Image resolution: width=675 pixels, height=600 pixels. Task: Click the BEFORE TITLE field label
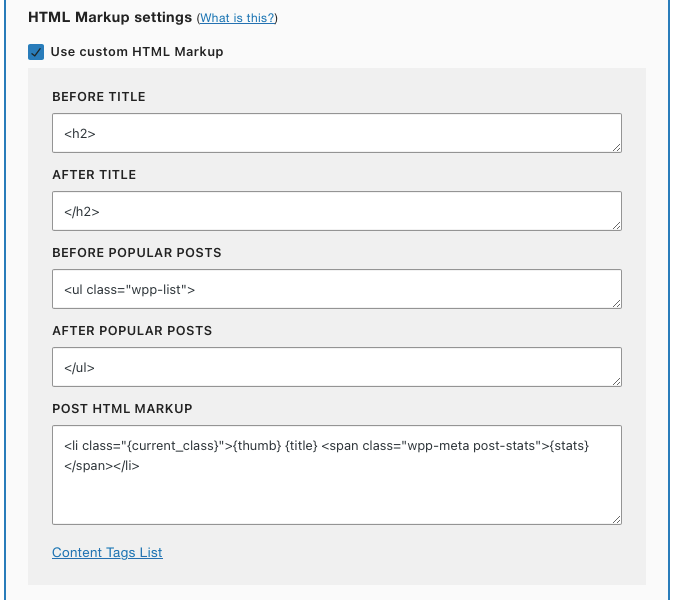point(99,97)
